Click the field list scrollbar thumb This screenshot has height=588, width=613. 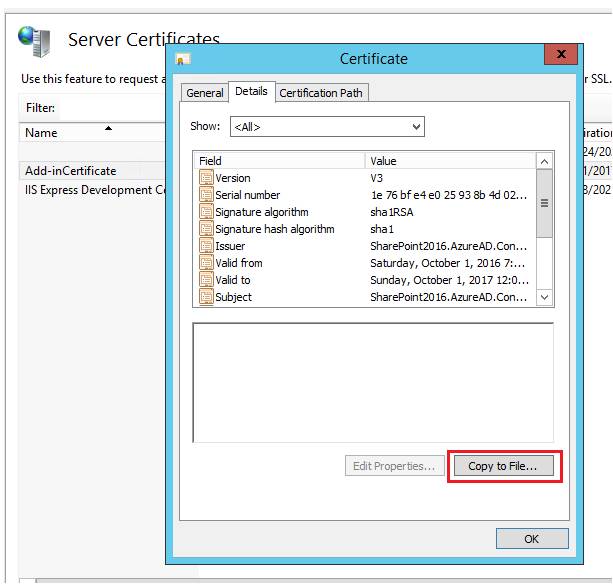click(544, 203)
